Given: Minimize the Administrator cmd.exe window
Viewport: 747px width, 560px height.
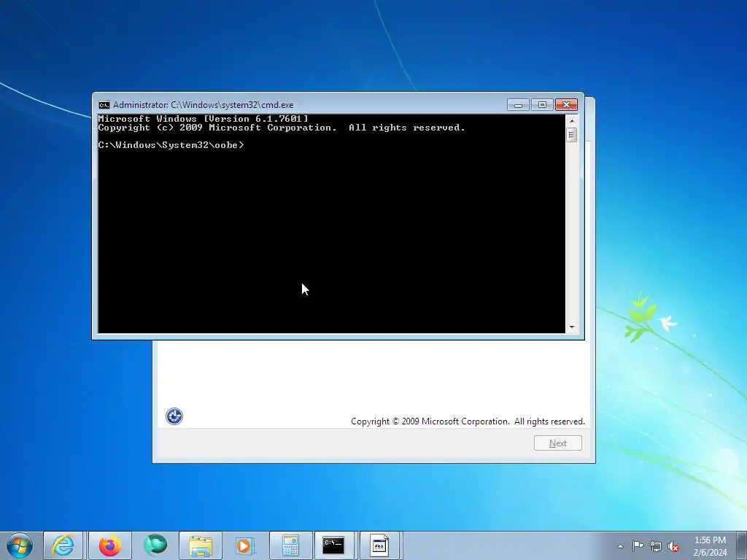Looking at the screenshot, I should click(519, 105).
